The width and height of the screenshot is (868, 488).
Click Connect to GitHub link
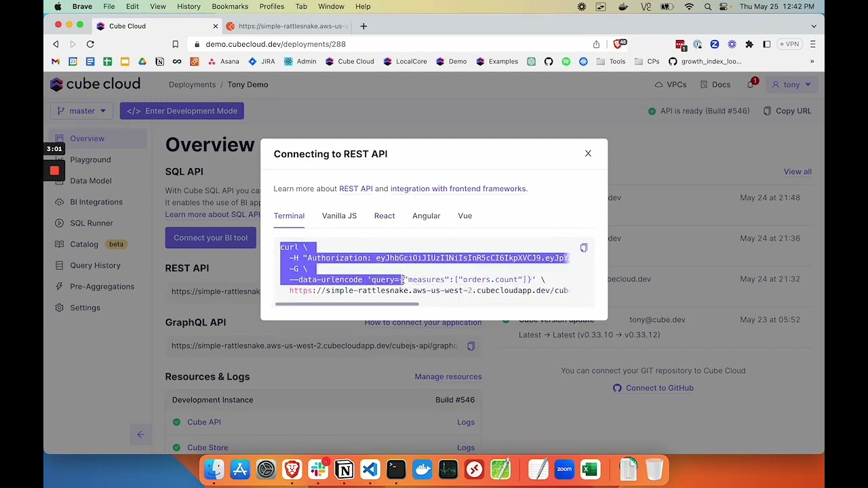[x=653, y=388]
